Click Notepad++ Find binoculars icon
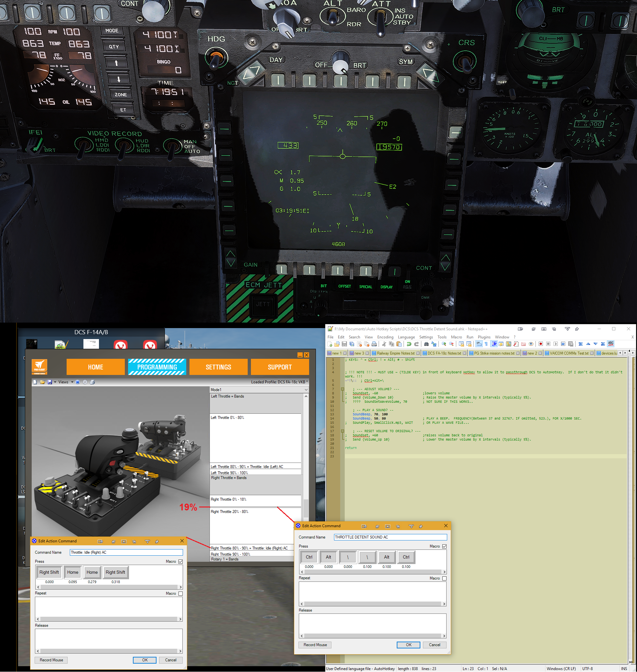The height and width of the screenshot is (672, 637). point(426,344)
